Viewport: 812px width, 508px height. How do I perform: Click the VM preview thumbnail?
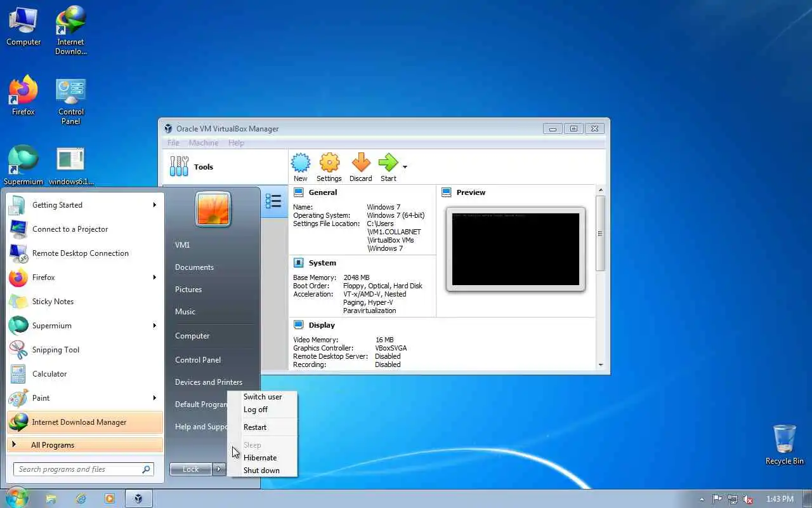(516, 249)
